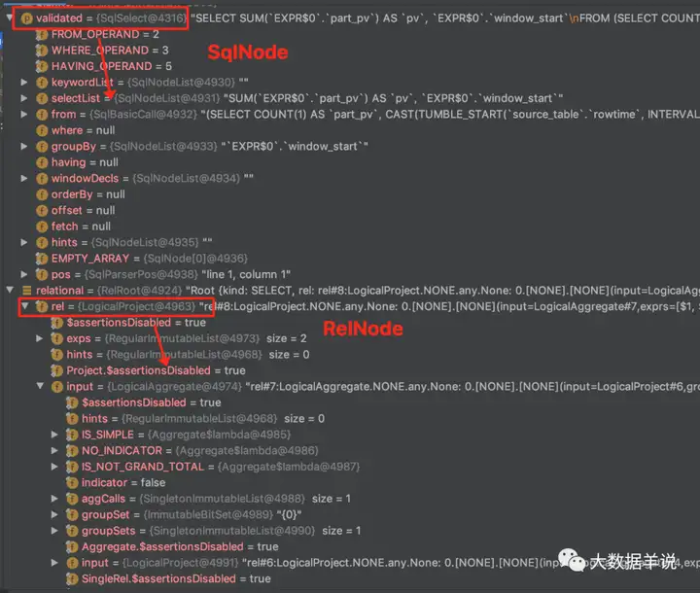Image resolution: width=700 pixels, height=593 pixels.
Task: Click the field icon of FROM_OPERAND
Action: [42, 34]
